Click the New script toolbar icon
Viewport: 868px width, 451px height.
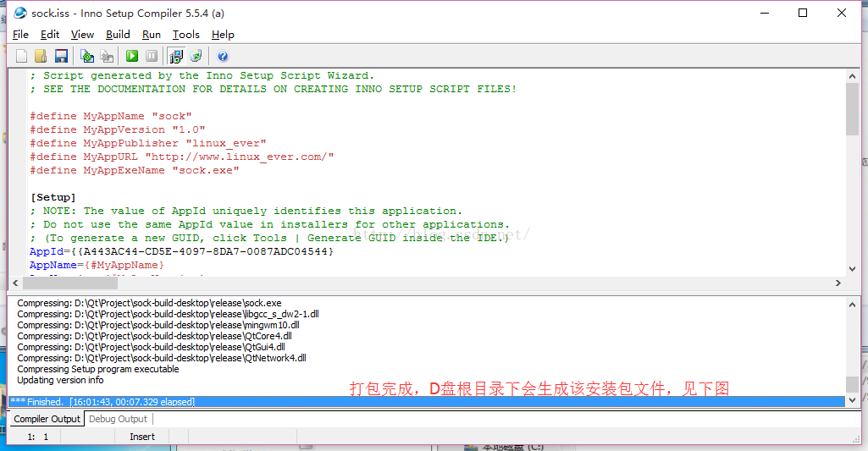[x=21, y=56]
